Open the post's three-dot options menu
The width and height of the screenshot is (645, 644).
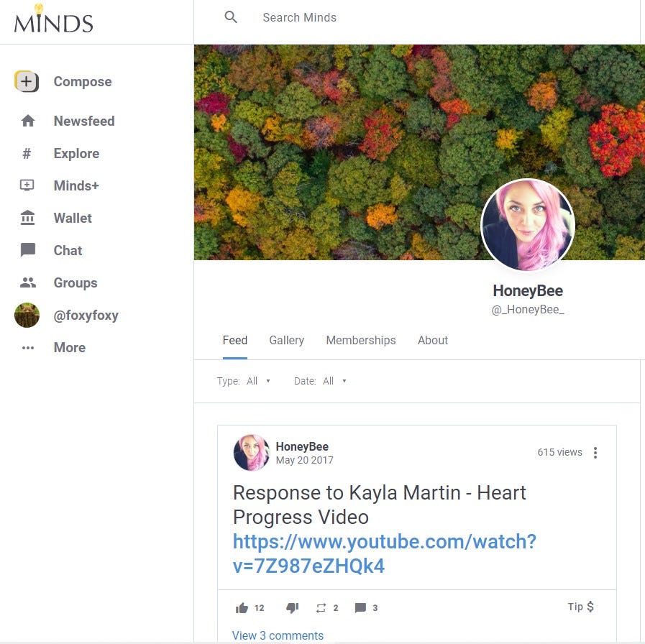tap(595, 453)
